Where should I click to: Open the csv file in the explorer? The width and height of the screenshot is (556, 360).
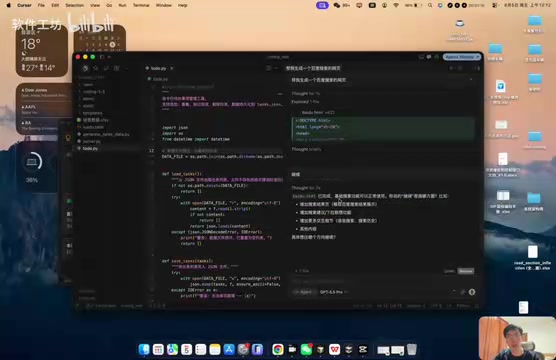coord(95,120)
